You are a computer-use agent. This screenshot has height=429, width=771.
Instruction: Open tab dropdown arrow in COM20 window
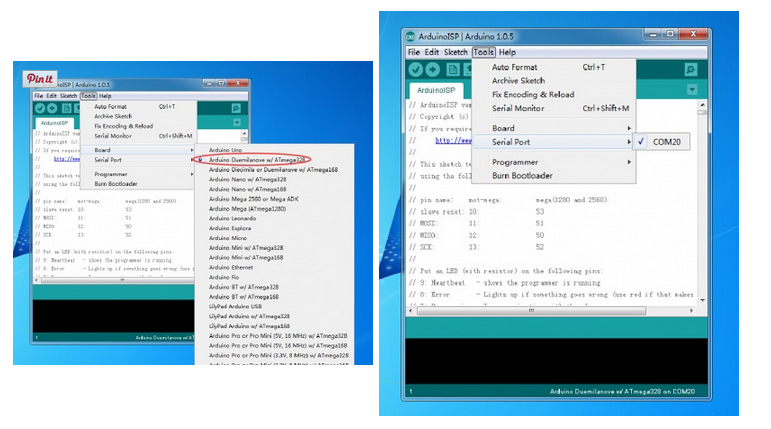(692, 90)
